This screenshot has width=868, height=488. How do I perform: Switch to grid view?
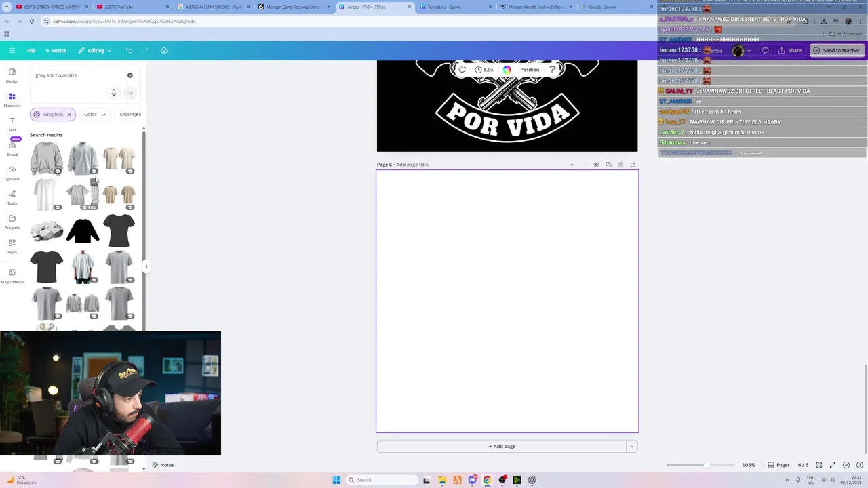(x=819, y=465)
